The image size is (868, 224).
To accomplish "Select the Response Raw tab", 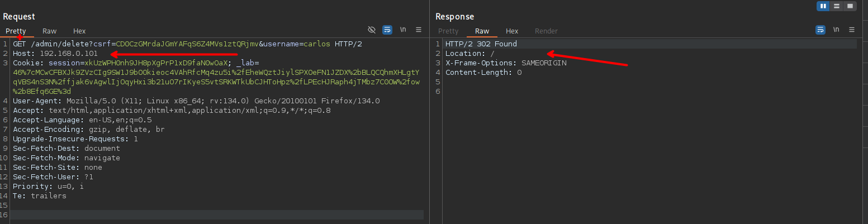I will coord(482,31).
